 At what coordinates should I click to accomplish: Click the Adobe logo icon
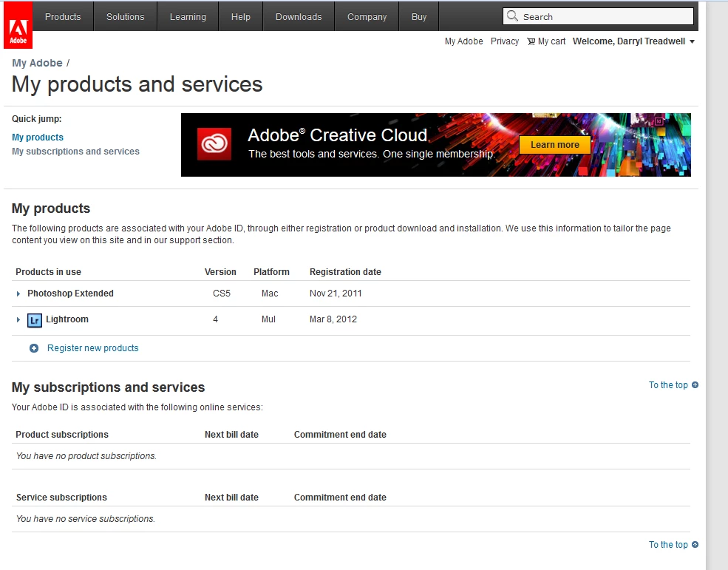point(18,26)
